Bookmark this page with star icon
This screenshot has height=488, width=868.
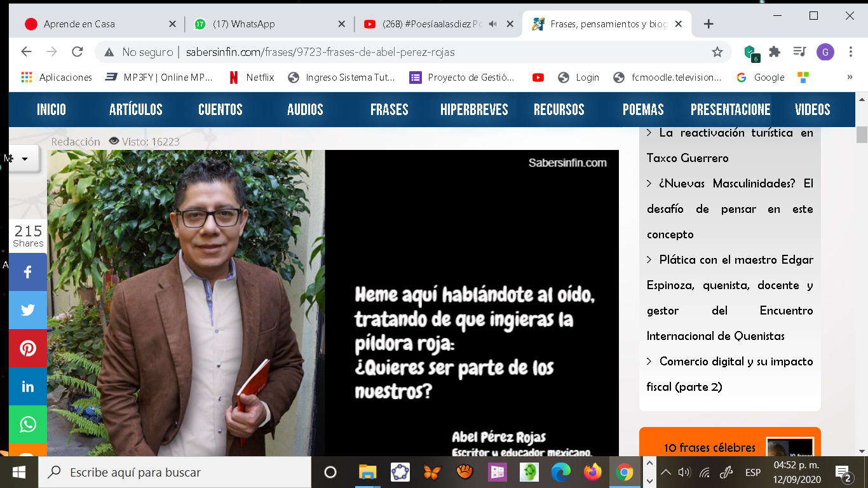[717, 52]
